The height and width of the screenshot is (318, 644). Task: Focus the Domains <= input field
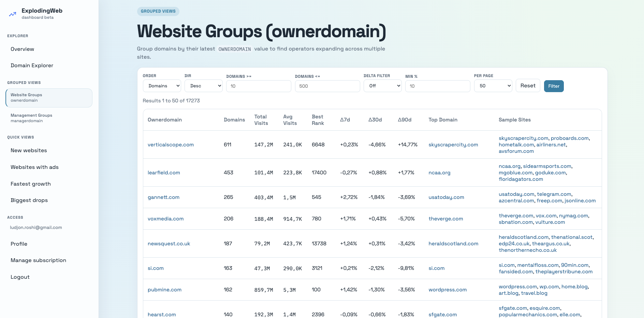[327, 86]
